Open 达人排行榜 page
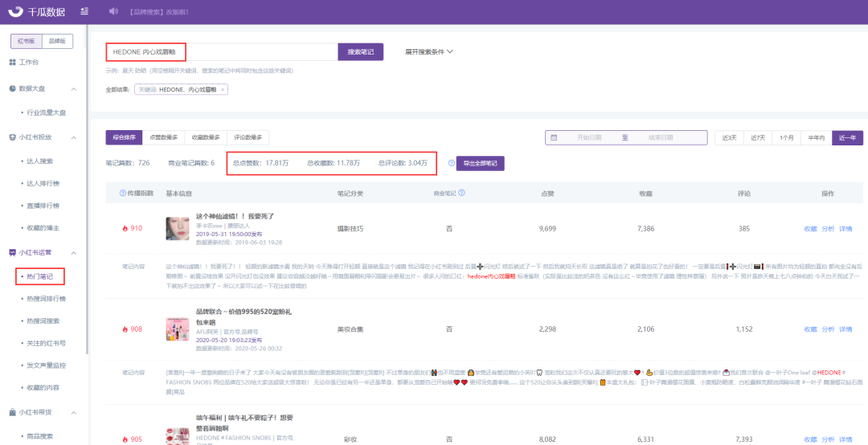Screen dimensions: 868x445 [43, 183]
